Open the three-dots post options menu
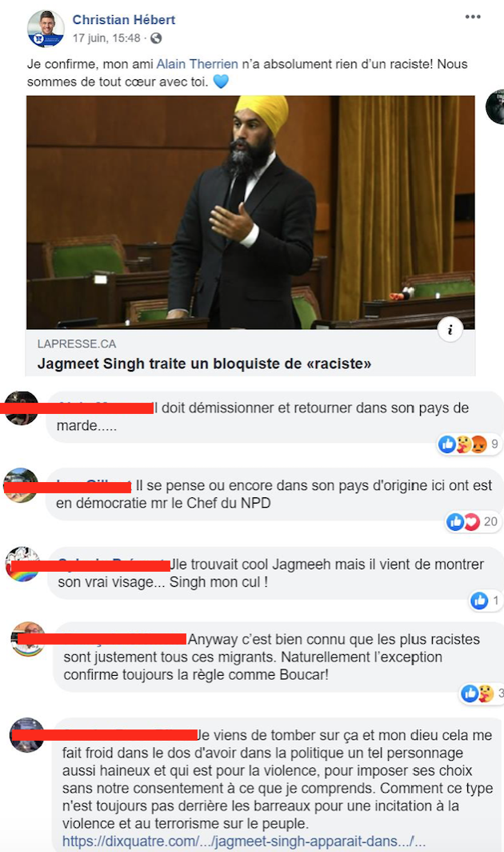The image size is (504, 852). pos(473,17)
